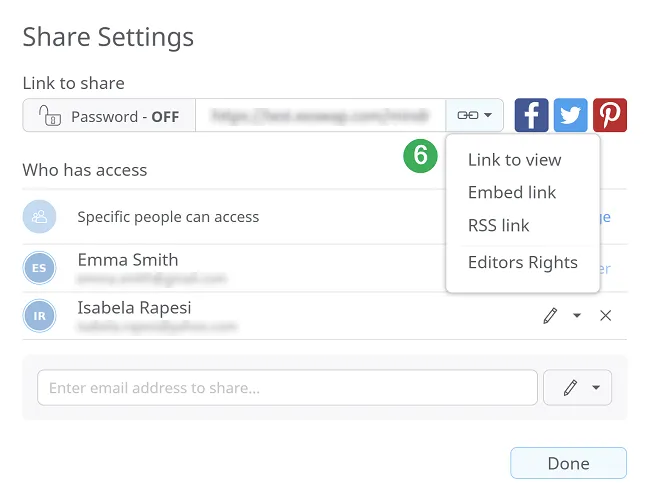Open the new invitee permission pencil dropdown

[577, 388]
